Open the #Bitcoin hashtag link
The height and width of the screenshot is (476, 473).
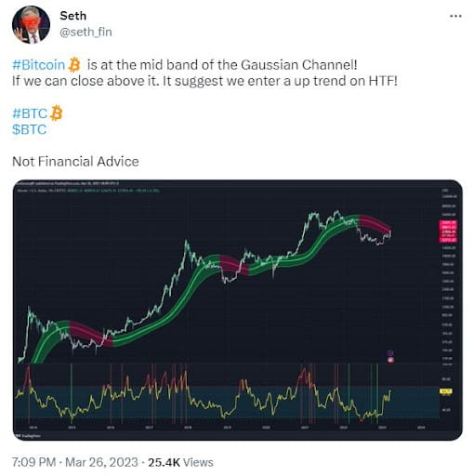tap(38, 65)
